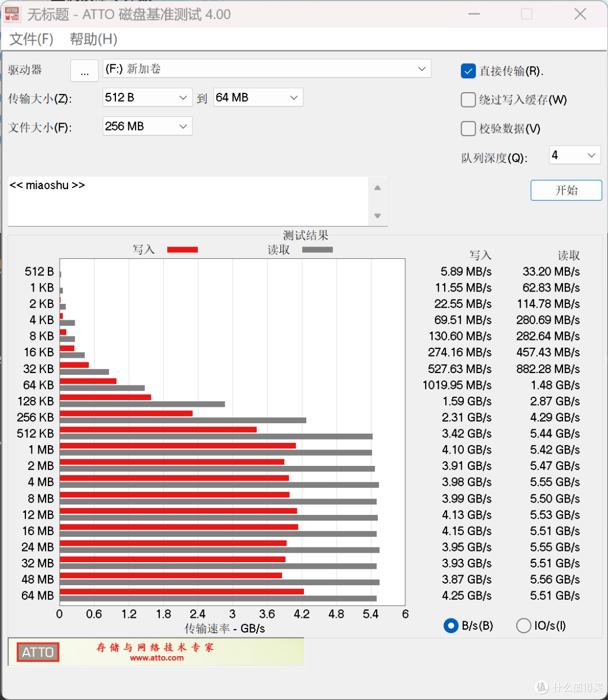This screenshot has width=608, height=700.
Task: Click the 2.87 GB/s read value
Action: point(555,401)
